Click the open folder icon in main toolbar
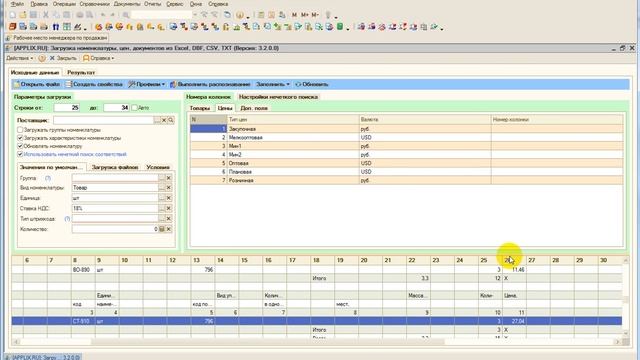The width and height of the screenshot is (640, 360). pyautogui.click(x=23, y=15)
